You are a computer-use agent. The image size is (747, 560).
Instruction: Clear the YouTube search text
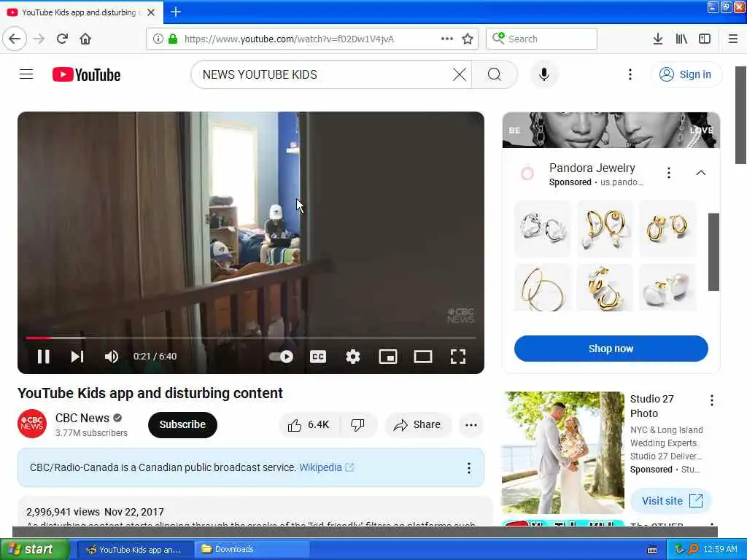point(460,74)
